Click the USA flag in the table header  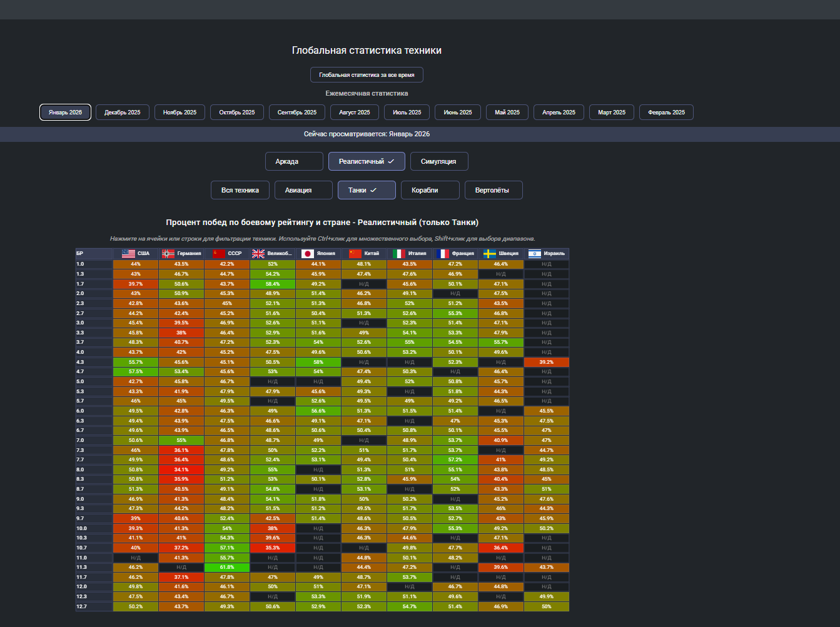pyautogui.click(x=128, y=254)
